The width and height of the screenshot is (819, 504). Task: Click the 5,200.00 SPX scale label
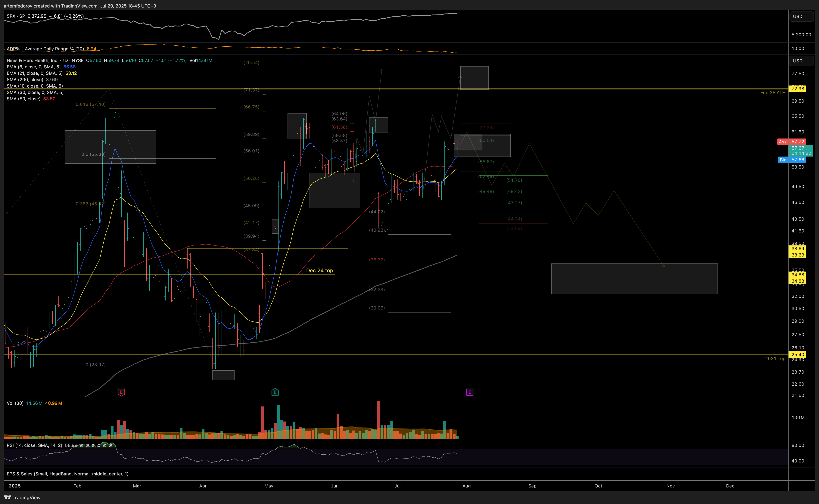[x=801, y=35]
